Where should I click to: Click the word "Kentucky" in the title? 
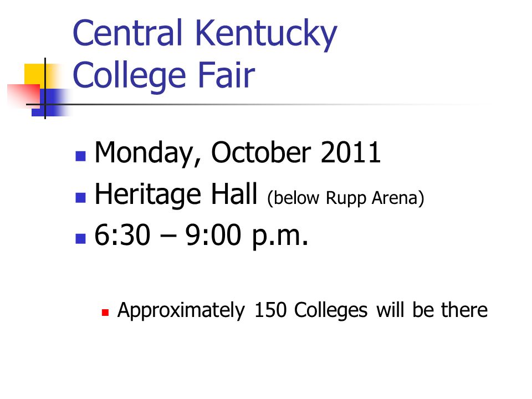pyautogui.click(x=266, y=34)
